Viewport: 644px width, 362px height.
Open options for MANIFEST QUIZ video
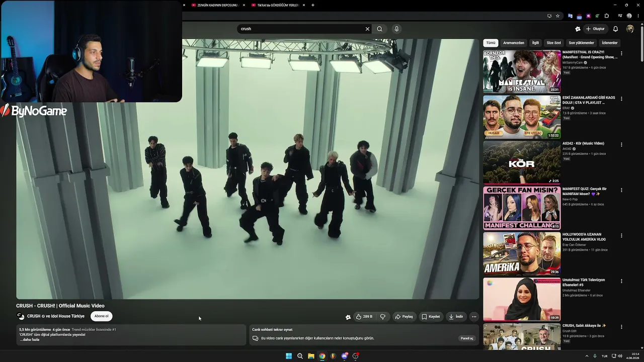click(x=621, y=191)
